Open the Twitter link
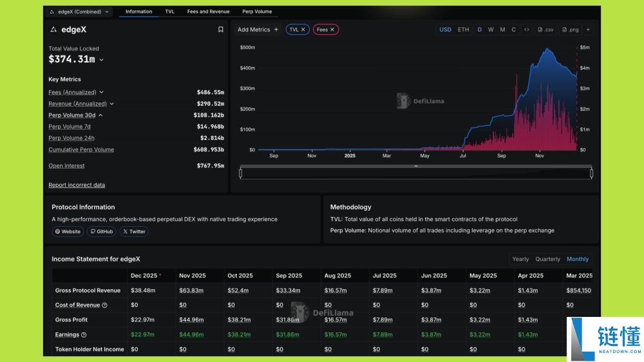The image size is (644, 362). [x=134, y=231]
